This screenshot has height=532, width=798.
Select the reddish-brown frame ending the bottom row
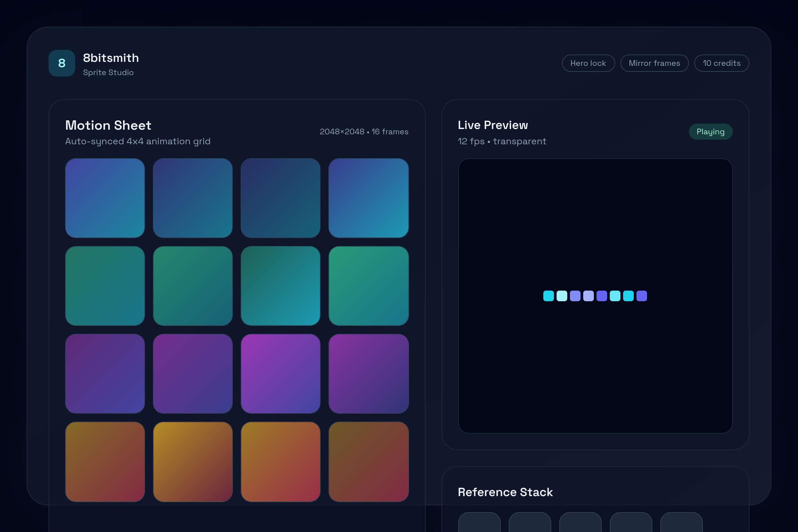[368, 462]
